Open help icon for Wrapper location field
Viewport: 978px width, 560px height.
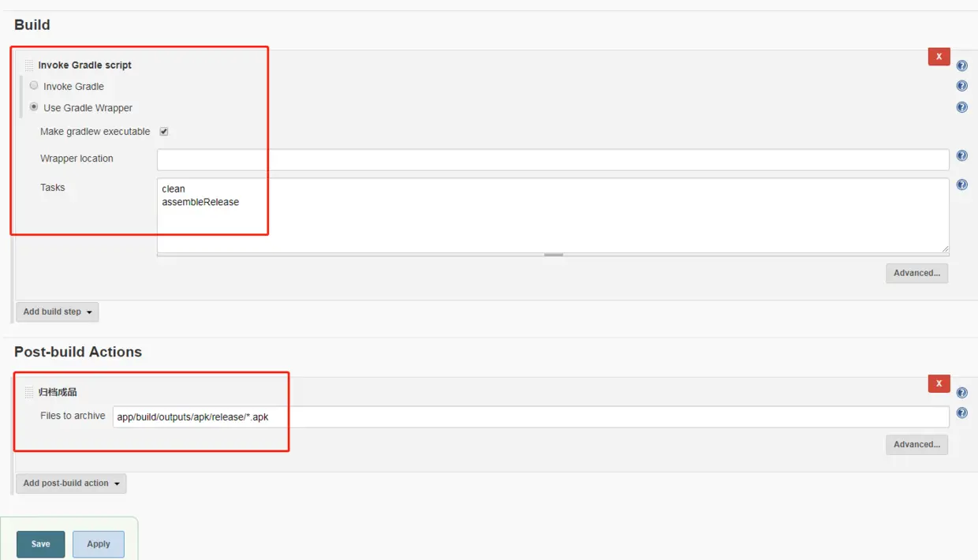click(961, 156)
